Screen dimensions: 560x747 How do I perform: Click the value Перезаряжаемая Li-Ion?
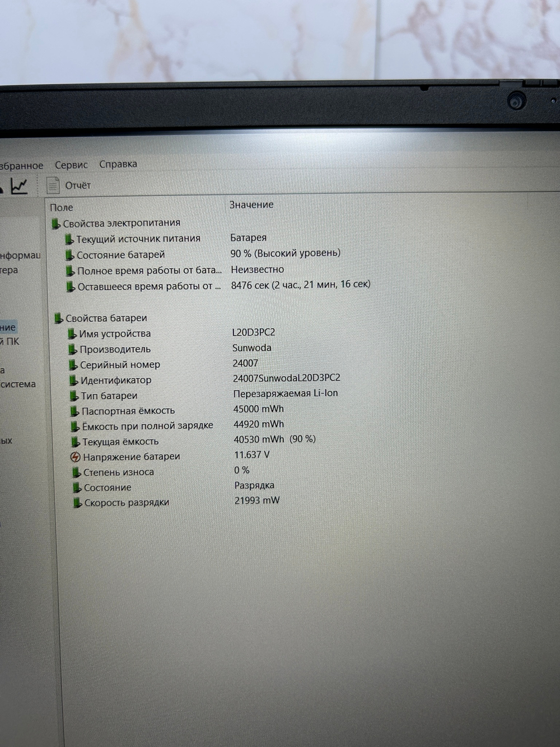click(286, 393)
